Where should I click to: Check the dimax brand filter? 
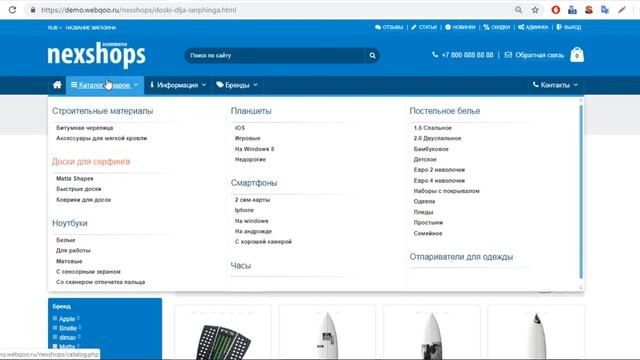click(55, 337)
